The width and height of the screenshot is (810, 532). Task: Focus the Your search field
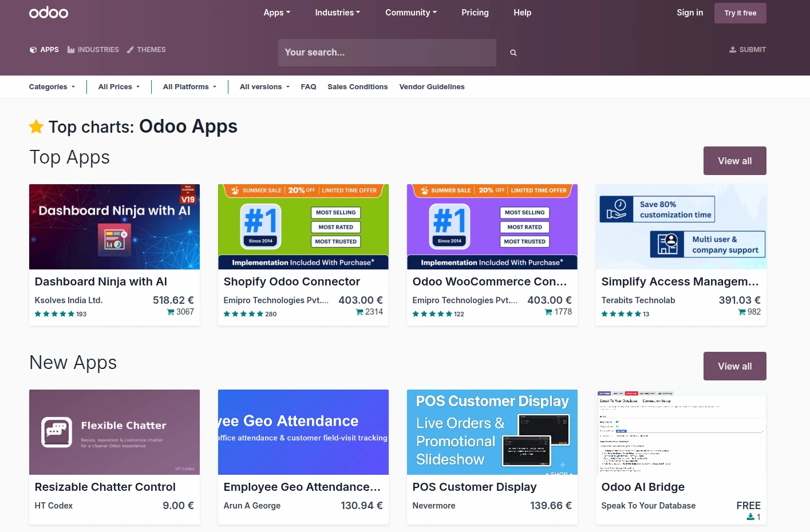(387, 53)
